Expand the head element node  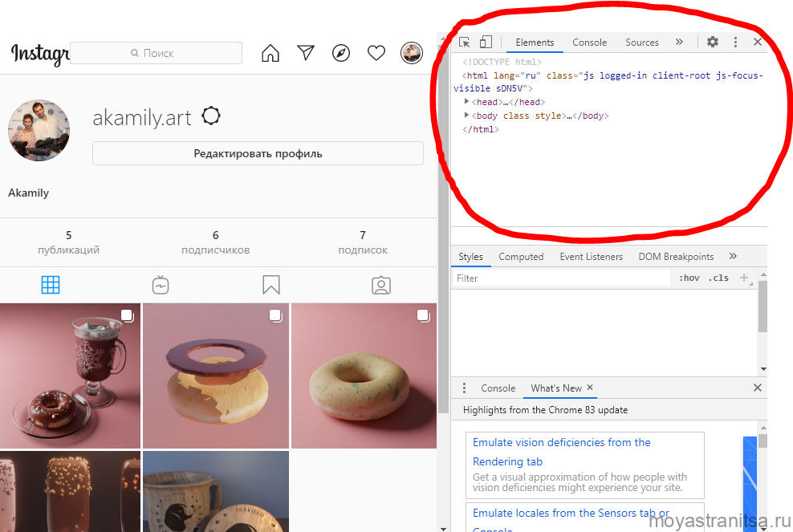click(467, 102)
